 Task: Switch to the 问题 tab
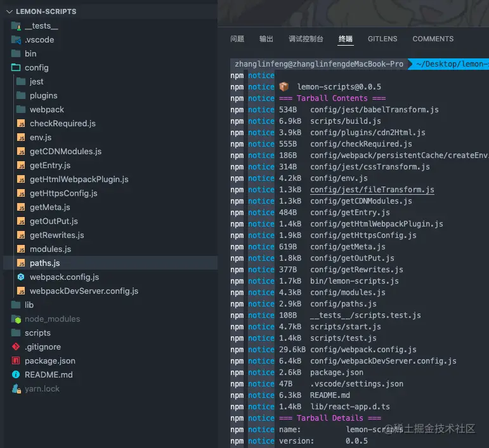point(237,39)
